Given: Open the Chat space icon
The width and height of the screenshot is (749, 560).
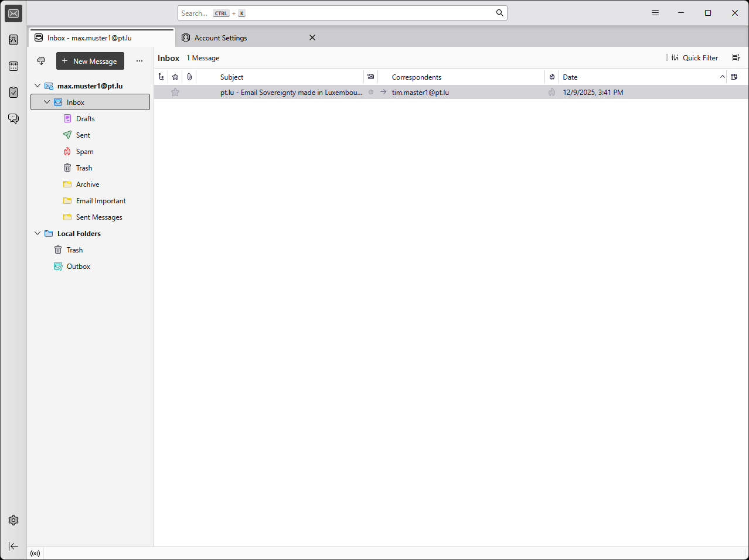Looking at the screenshot, I should click(13, 119).
